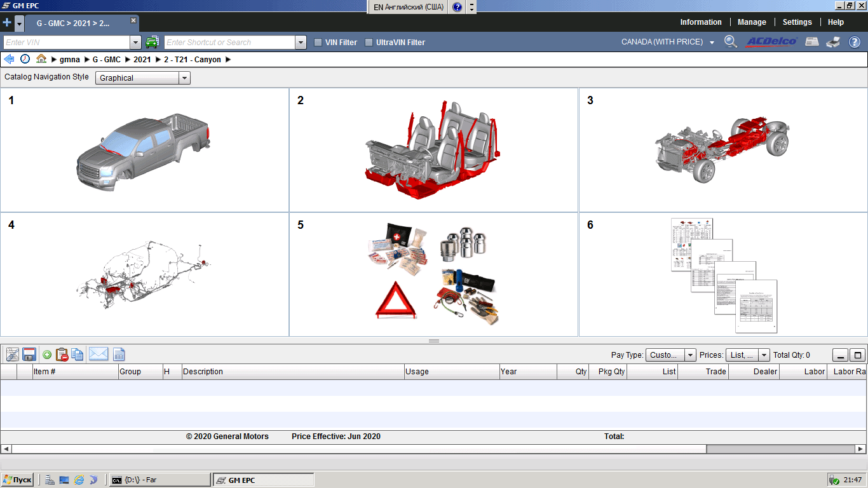
Task: Select the chassis image in tile 3
Action: [x=722, y=149]
